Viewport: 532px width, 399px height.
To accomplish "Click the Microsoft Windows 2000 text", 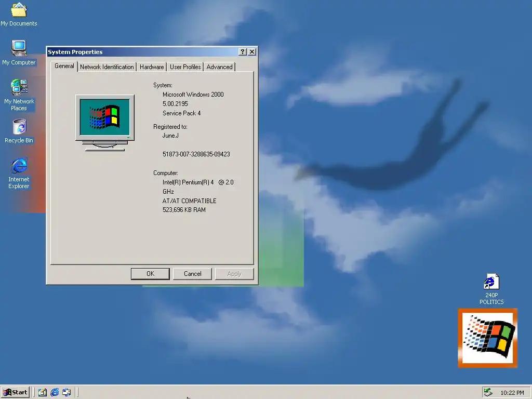I will coord(193,95).
